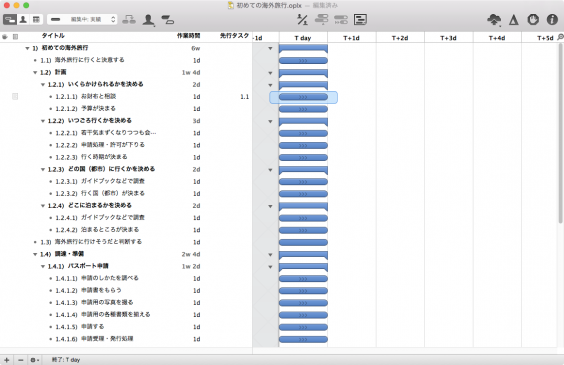Open the gear action menu
This screenshot has width=564, height=365.
point(35,360)
